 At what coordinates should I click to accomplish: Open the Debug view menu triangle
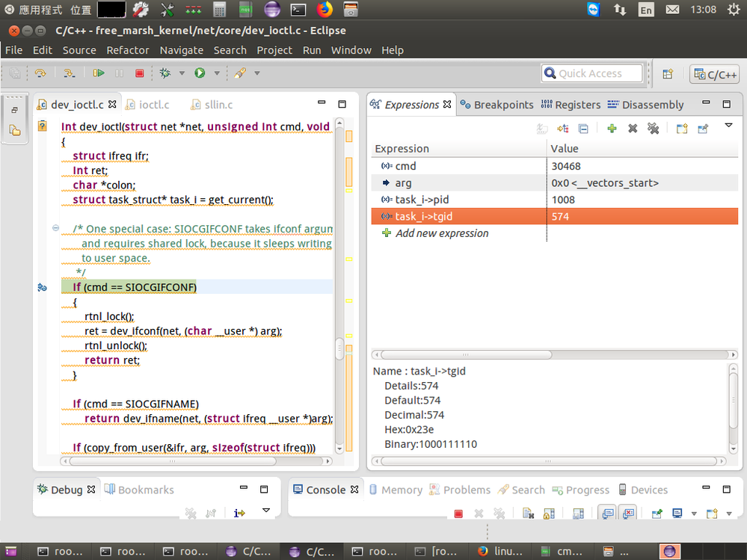266,511
